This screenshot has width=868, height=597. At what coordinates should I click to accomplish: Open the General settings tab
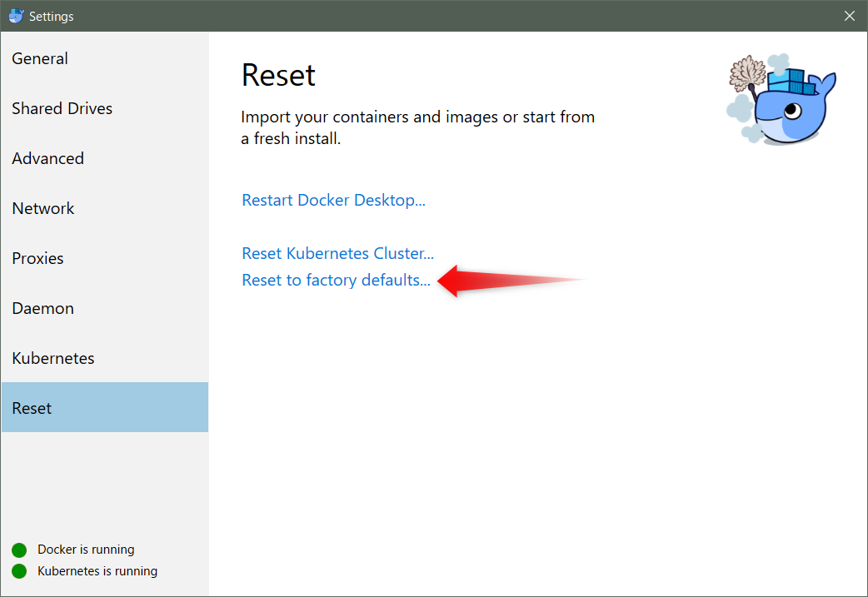[40, 58]
